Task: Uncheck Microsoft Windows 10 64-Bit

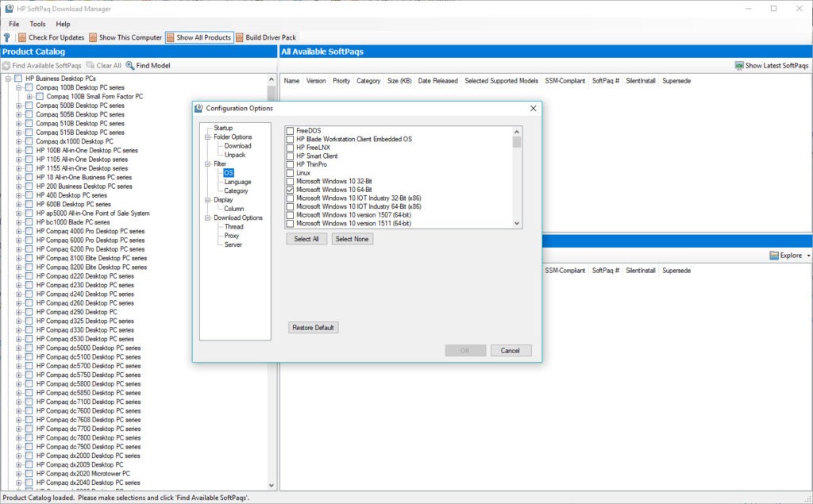Action: [290, 190]
